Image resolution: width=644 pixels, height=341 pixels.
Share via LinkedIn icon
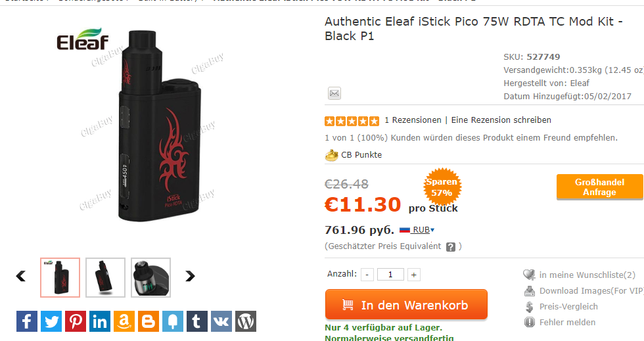100,321
